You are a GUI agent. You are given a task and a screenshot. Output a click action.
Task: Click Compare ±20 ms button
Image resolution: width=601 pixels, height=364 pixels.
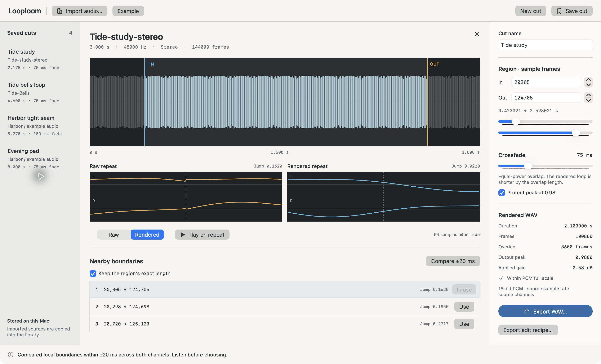click(453, 261)
